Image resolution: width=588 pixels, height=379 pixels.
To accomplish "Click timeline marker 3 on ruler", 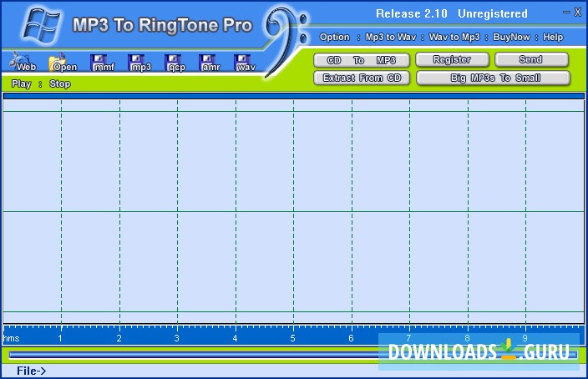I will coord(176,338).
